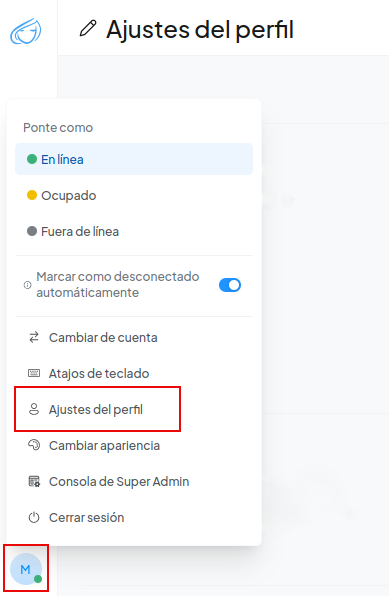Click the switch-arrows icon for Cambiar de cuenta
389x596 pixels.
pos(34,337)
